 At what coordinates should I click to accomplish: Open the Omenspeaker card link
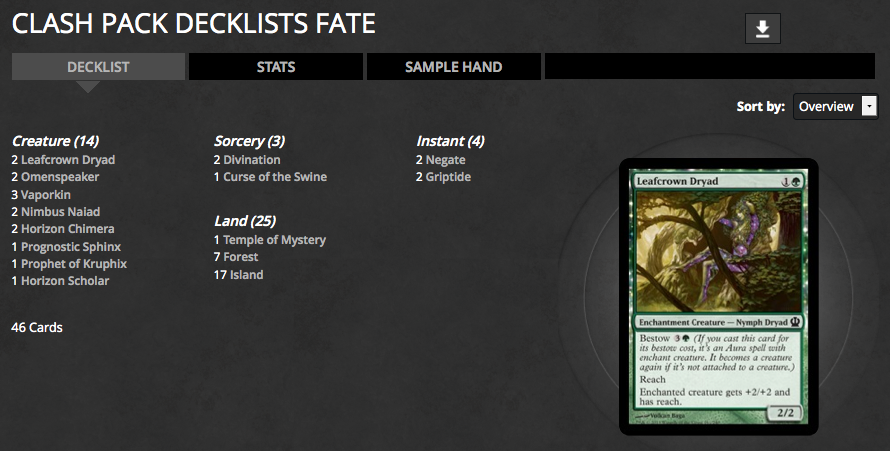(x=60, y=177)
